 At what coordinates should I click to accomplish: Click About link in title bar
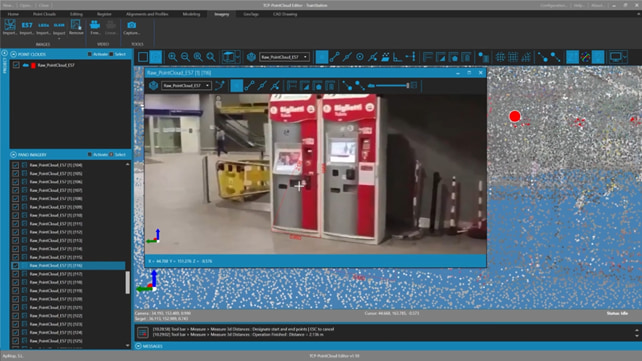point(597,5)
